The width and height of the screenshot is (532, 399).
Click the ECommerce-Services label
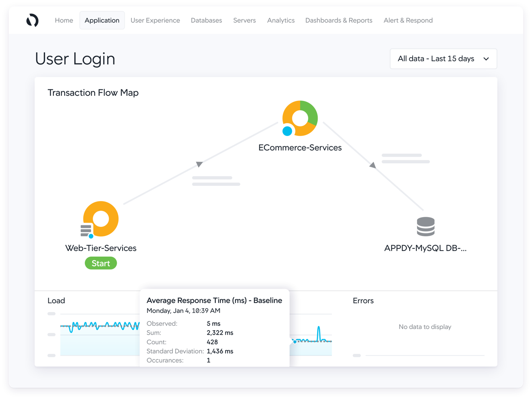(x=300, y=148)
